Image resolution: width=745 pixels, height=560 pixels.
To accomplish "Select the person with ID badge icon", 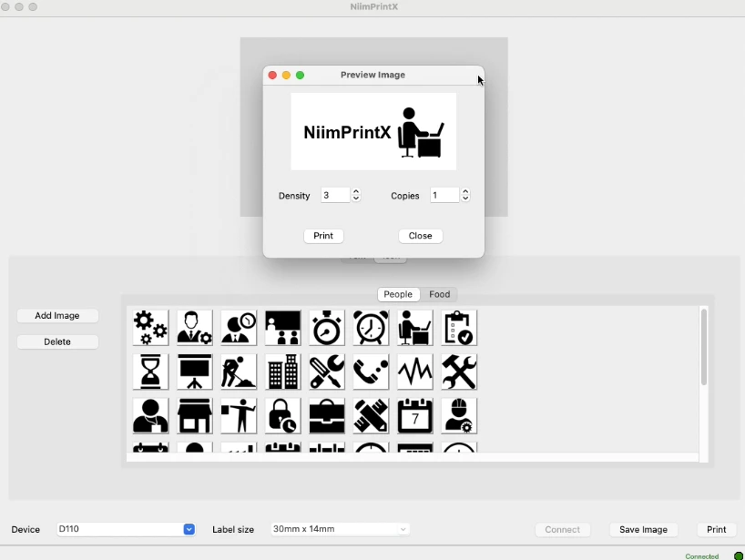I will click(x=150, y=416).
